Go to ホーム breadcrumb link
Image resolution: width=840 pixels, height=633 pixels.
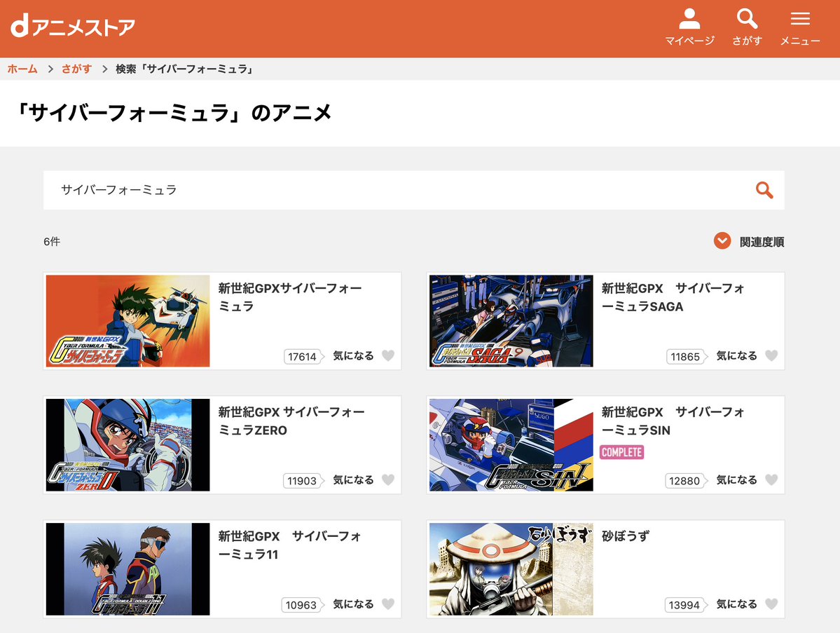(22, 69)
